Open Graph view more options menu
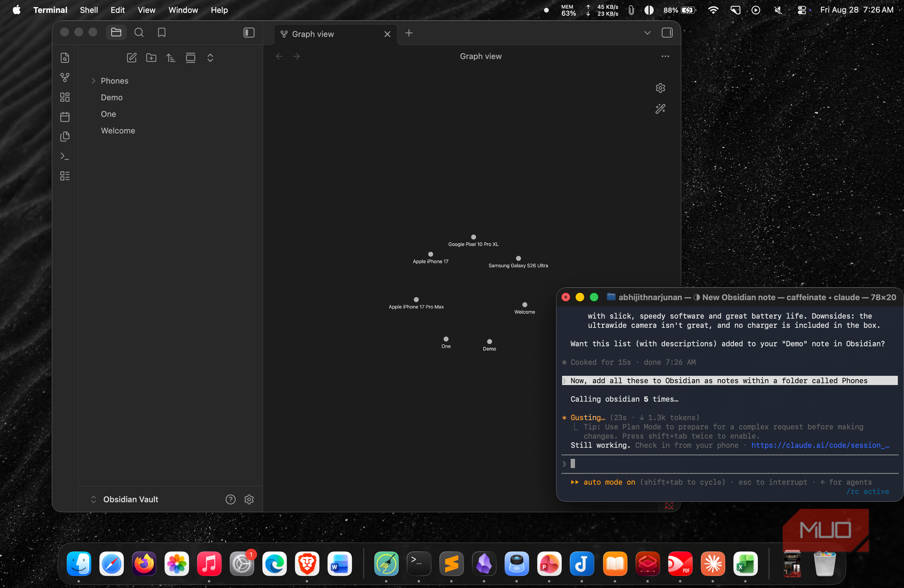 pos(665,56)
